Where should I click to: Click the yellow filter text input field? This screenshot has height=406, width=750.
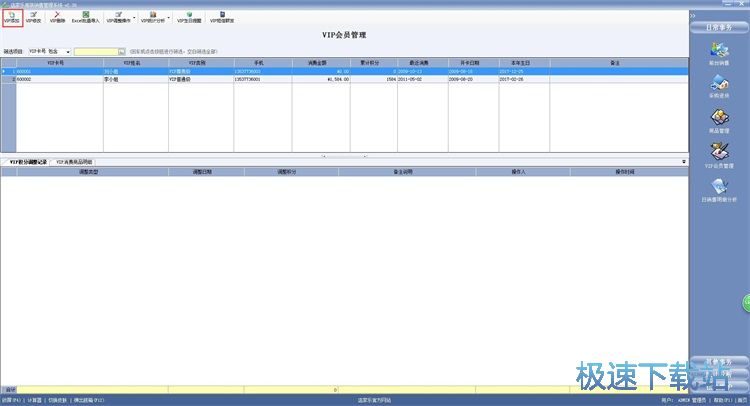tap(95, 50)
